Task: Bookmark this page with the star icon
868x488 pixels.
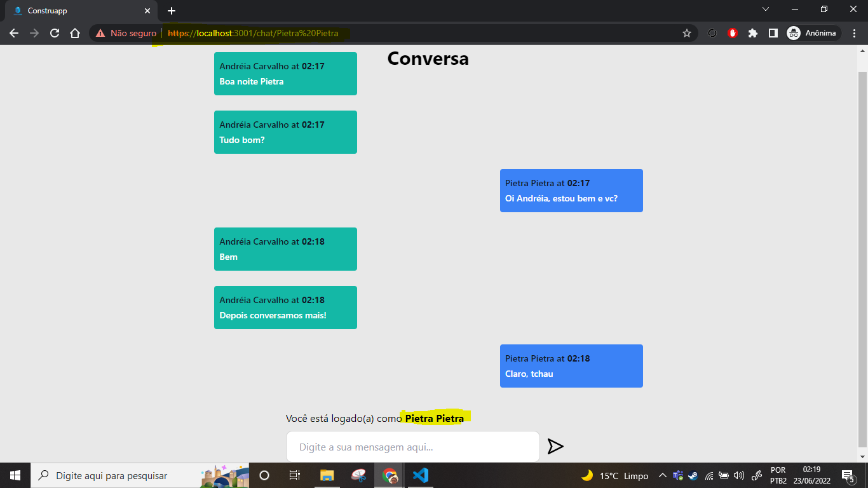Action: click(686, 32)
